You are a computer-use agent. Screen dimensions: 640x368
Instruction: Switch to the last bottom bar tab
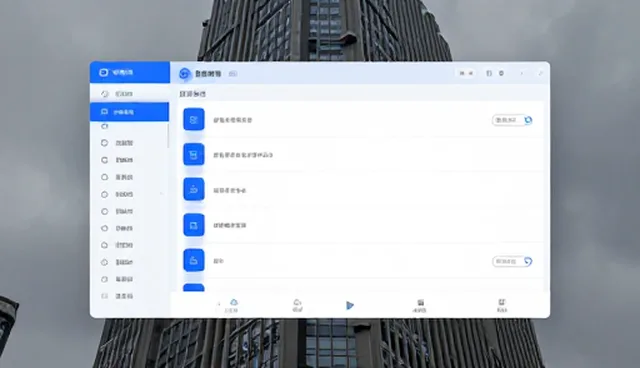click(502, 306)
